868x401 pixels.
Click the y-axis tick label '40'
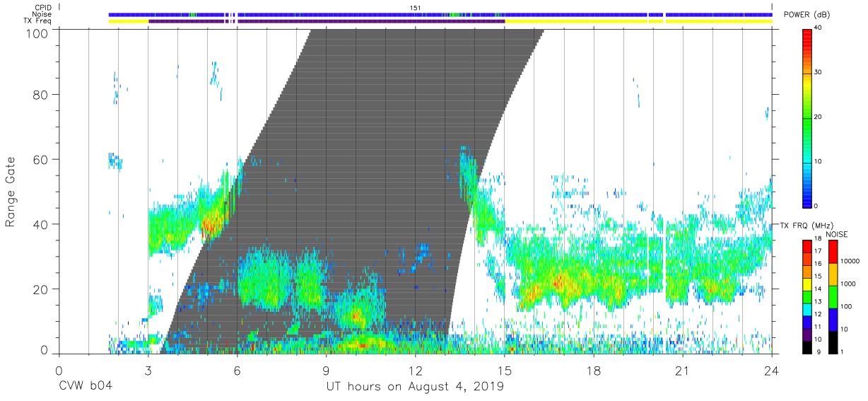[x=40, y=225]
